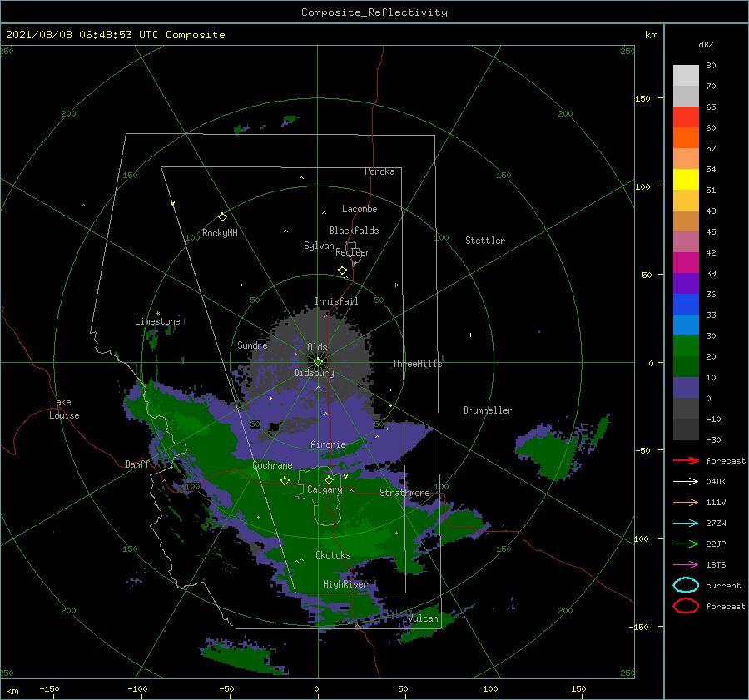The width and height of the screenshot is (749, 700).
Task: Click the white 04DK arrow legend icon
Action: [686, 482]
